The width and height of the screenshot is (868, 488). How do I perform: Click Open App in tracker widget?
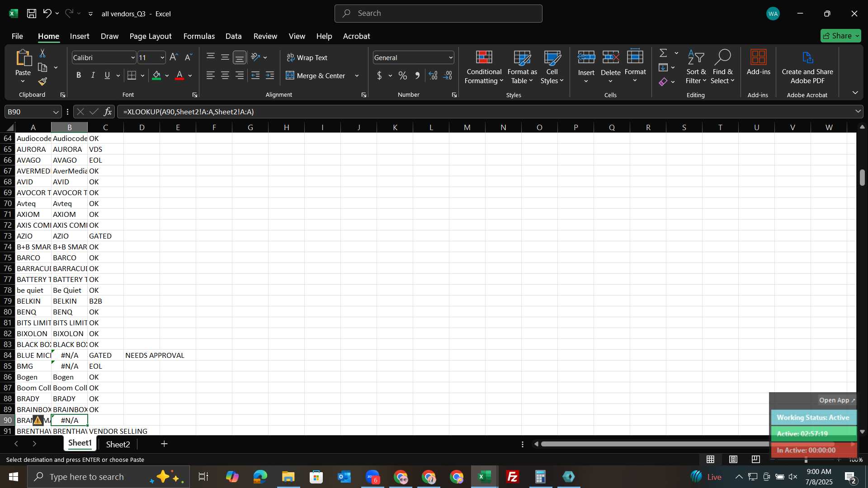(x=837, y=400)
